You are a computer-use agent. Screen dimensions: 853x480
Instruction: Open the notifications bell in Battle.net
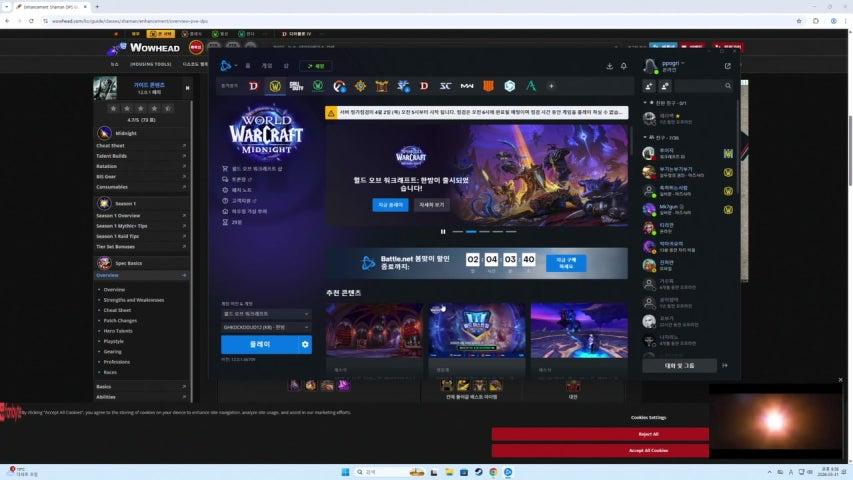tap(624, 66)
